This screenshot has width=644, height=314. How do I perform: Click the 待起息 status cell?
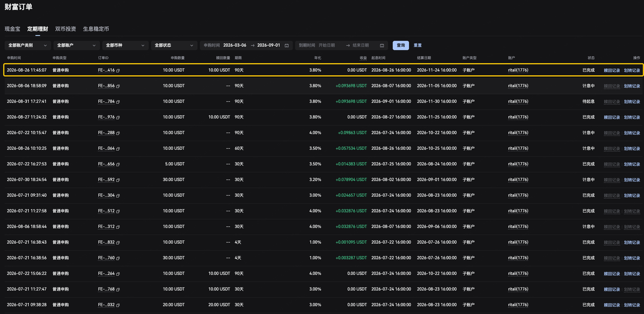(x=589, y=101)
